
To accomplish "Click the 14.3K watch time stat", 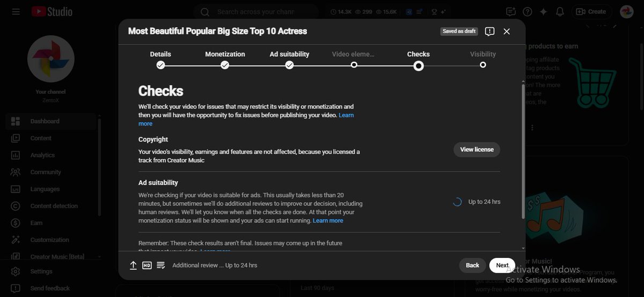I will pos(341,12).
